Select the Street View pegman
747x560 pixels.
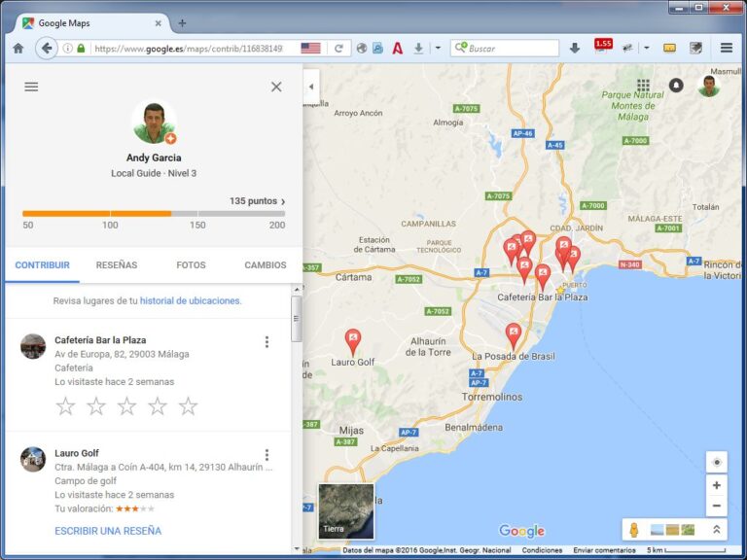(634, 530)
